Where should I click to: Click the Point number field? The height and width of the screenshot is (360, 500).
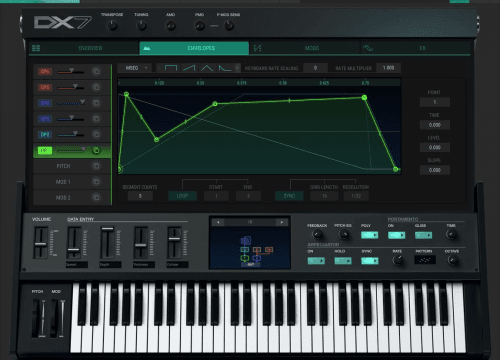pos(435,102)
